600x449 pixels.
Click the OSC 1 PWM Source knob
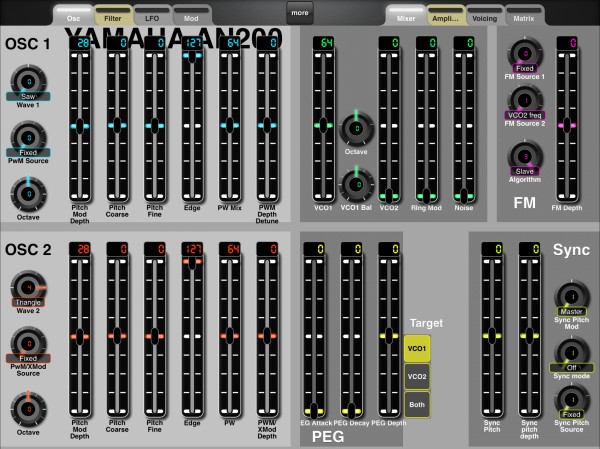(28, 138)
